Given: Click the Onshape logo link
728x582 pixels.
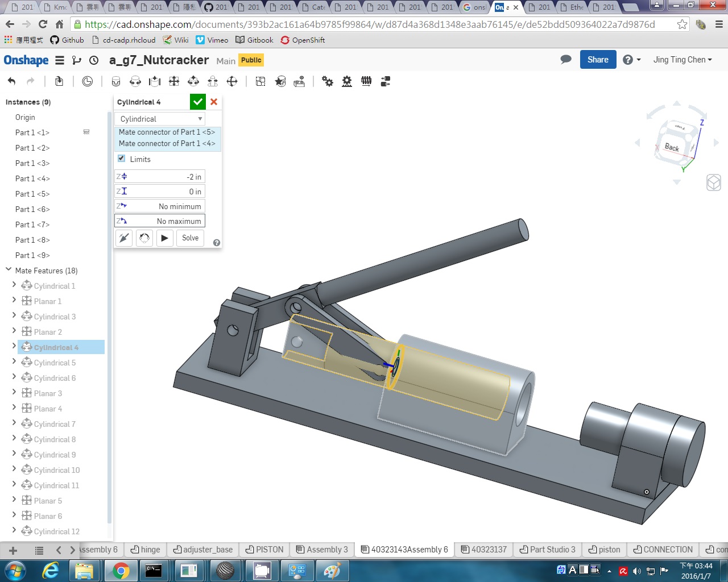Looking at the screenshot, I should (26, 60).
